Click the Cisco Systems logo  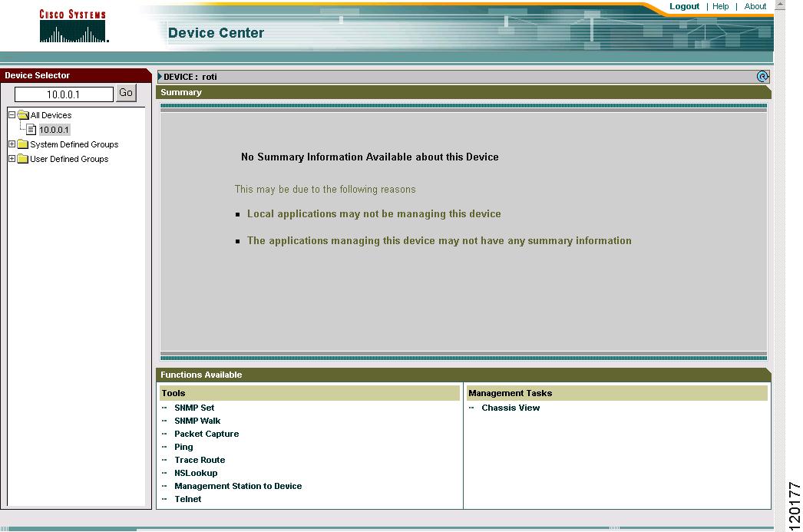pos(73,25)
